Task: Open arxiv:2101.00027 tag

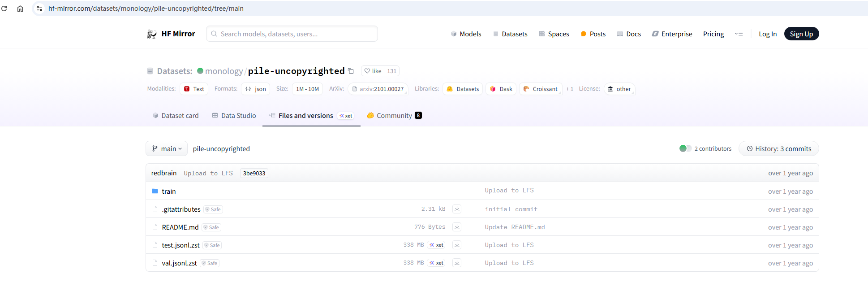Action: (378, 89)
